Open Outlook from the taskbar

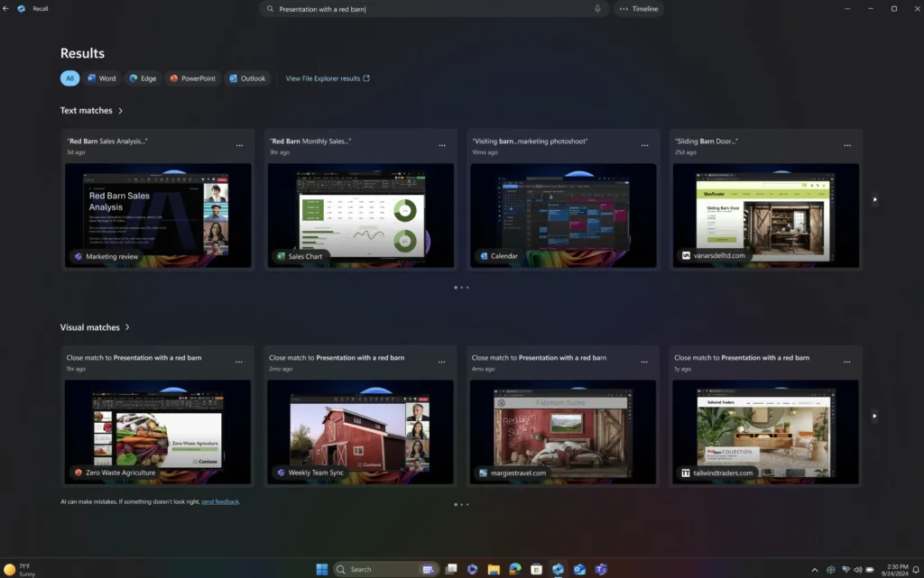[578, 569]
